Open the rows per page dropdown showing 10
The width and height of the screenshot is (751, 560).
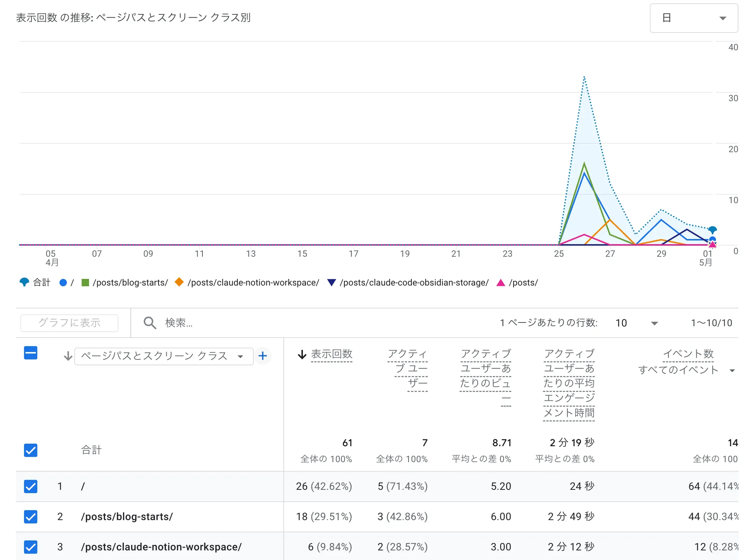click(637, 323)
